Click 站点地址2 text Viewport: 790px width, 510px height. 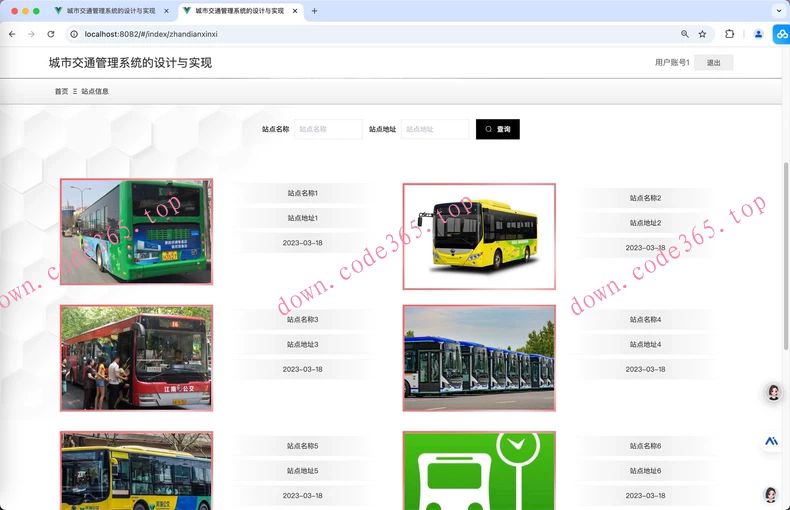coord(645,223)
